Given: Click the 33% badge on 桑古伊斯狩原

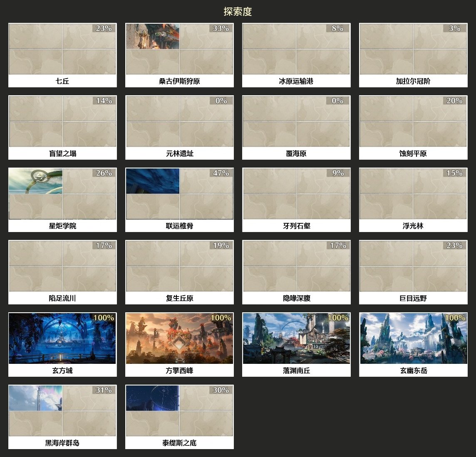Looking at the screenshot, I should 221,28.
